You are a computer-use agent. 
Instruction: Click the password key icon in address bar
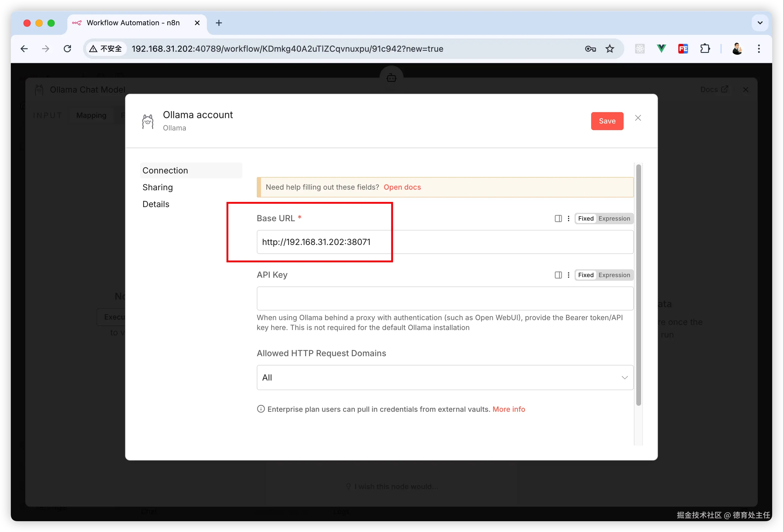[590, 49]
